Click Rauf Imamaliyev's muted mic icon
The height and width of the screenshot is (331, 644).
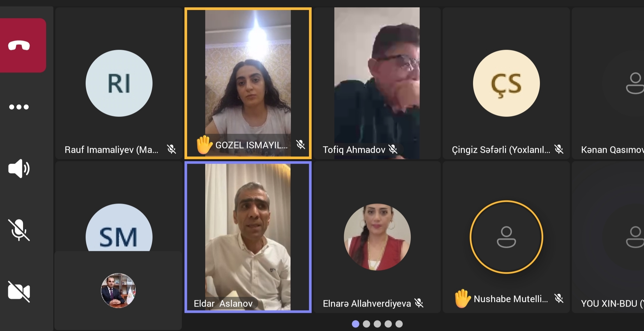click(171, 150)
